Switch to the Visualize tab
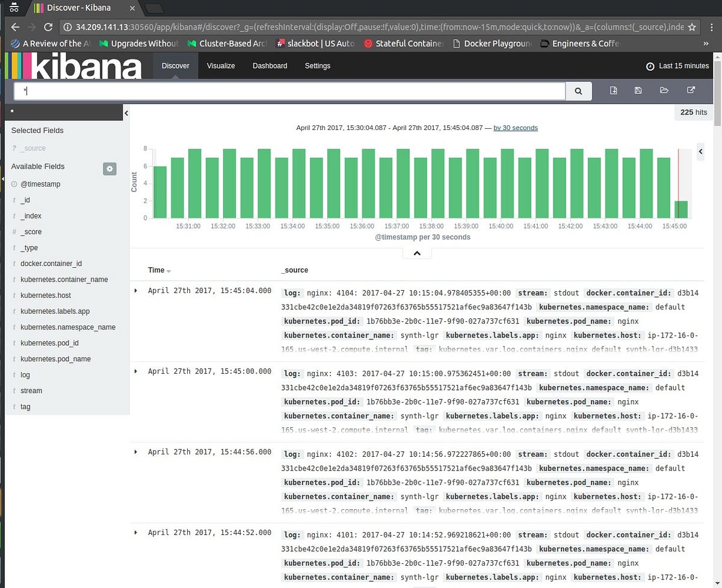Screen dimensions: 722x588 221,66
